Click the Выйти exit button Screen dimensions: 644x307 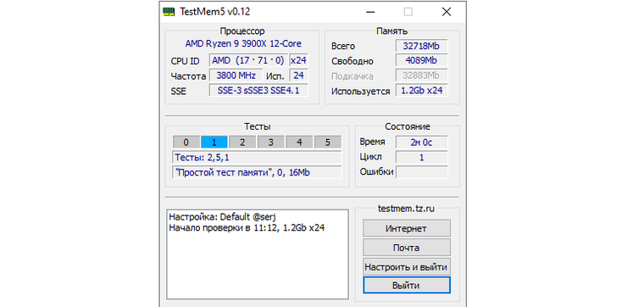(x=407, y=285)
